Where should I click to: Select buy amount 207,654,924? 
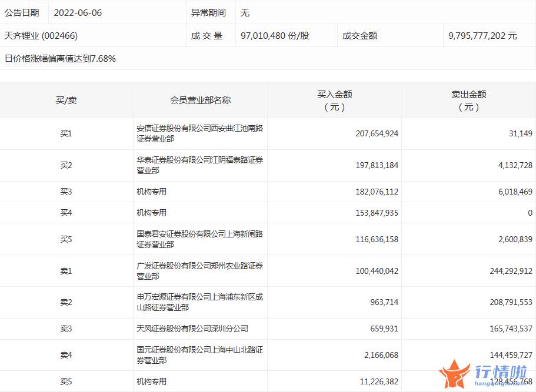[x=377, y=133]
